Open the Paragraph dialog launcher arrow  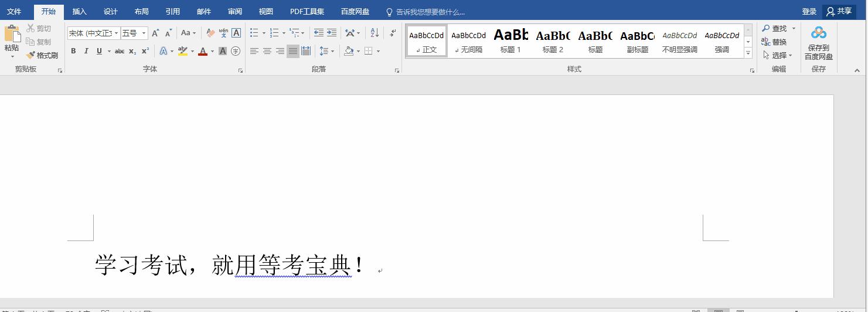397,71
